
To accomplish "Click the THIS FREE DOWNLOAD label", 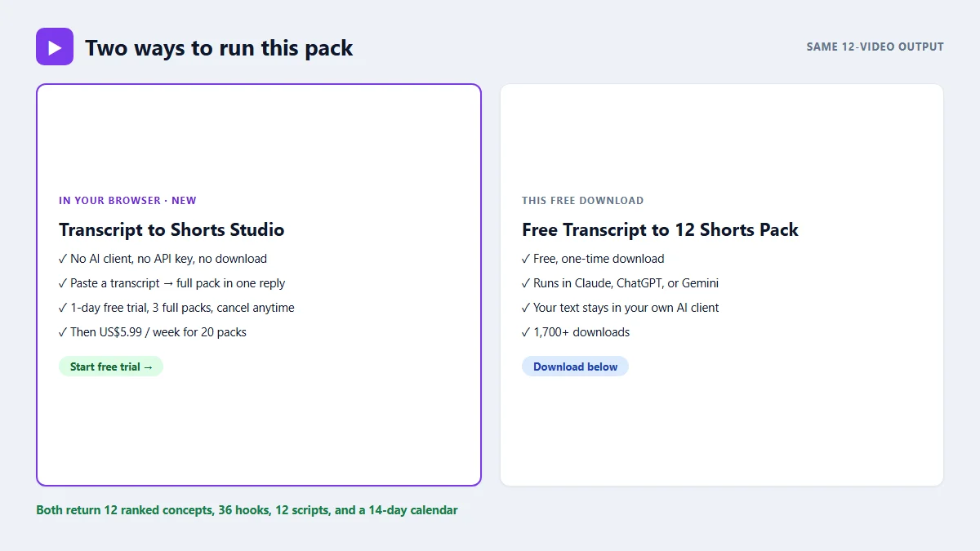I will tap(582, 200).
